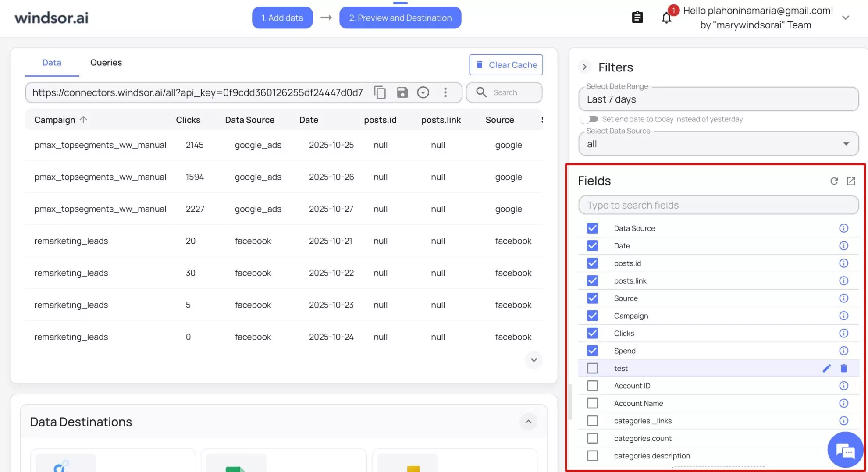The height and width of the screenshot is (472, 868).
Task: Open Fields in external window icon
Action: point(851,181)
